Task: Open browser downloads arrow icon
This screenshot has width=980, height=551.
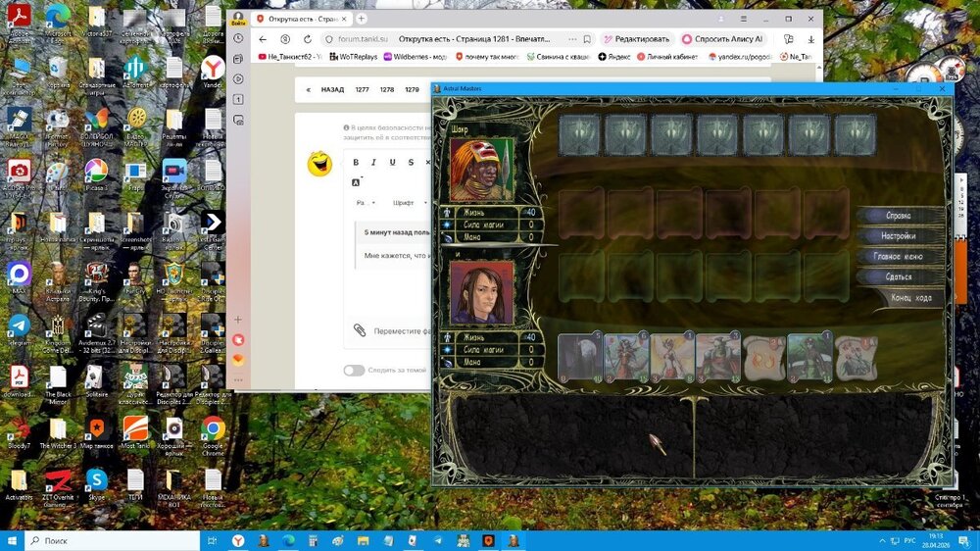Action: pyautogui.click(x=810, y=39)
